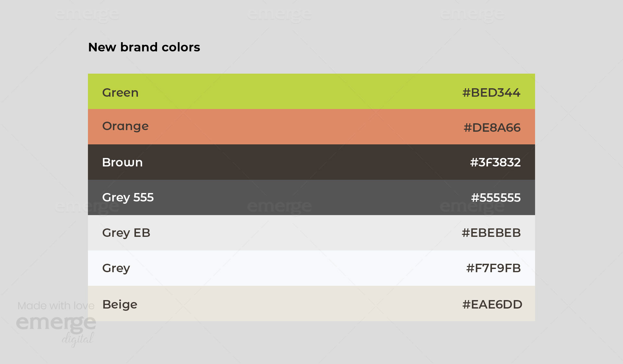623x364 pixels.
Task: Click the Made with love text
Action: pos(56,306)
